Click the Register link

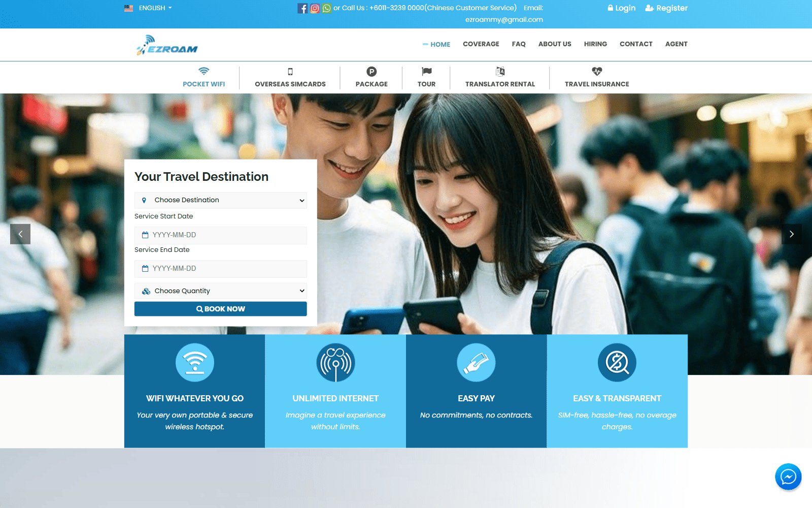click(666, 8)
